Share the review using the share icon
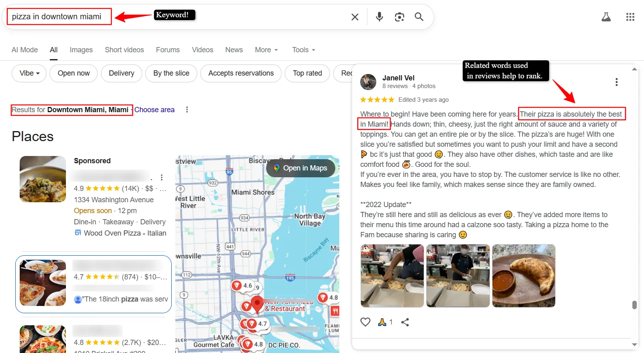This screenshot has width=644, height=353. 405,322
